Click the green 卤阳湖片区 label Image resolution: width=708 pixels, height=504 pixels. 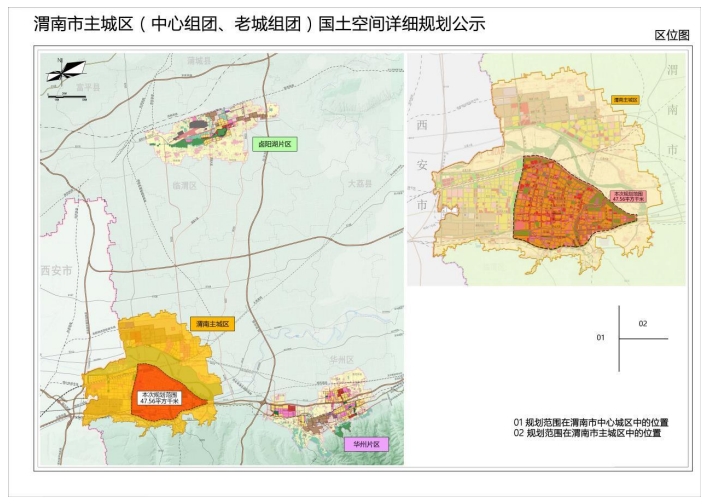click(276, 145)
